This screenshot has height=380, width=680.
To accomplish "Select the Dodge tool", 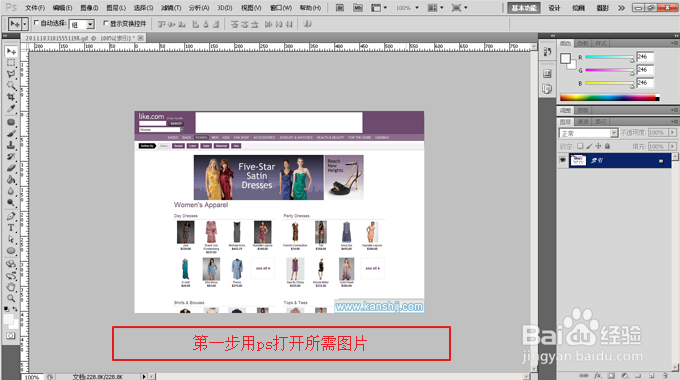I will (11, 202).
